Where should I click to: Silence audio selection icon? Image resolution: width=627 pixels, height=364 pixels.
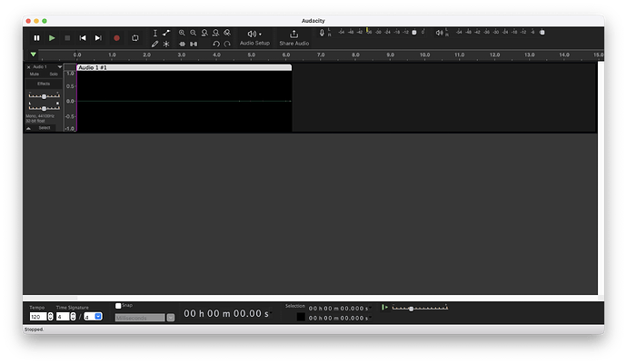coord(194,44)
